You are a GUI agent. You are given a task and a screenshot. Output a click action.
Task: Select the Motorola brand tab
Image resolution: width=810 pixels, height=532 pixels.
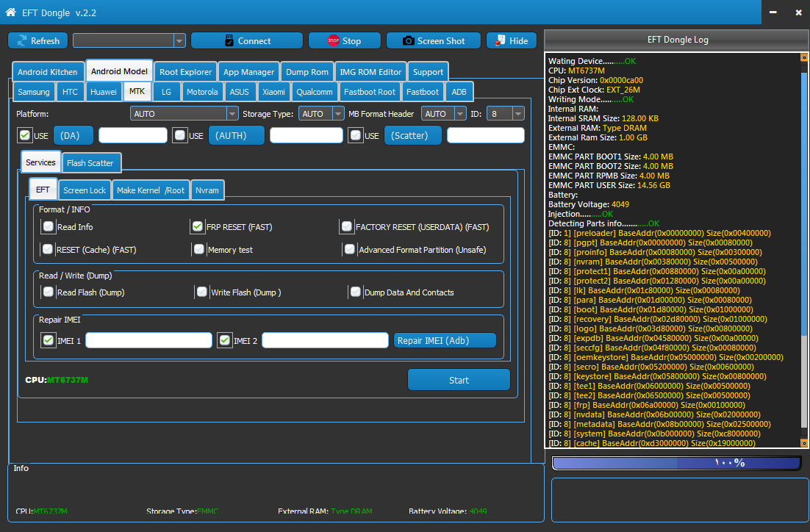[x=202, y=91]
